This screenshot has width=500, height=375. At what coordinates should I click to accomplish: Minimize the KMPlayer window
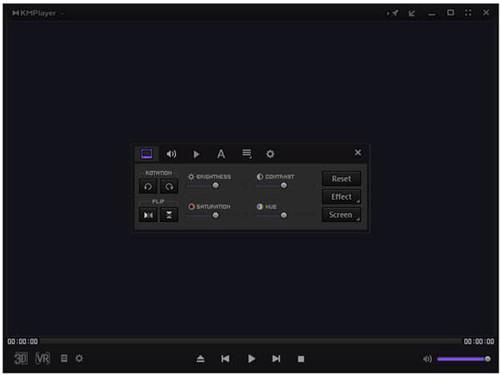click(x=432, y=14)
